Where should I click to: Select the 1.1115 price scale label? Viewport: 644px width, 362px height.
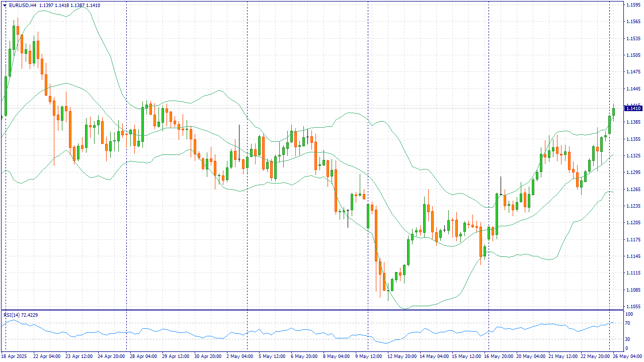tap(633, 273)
